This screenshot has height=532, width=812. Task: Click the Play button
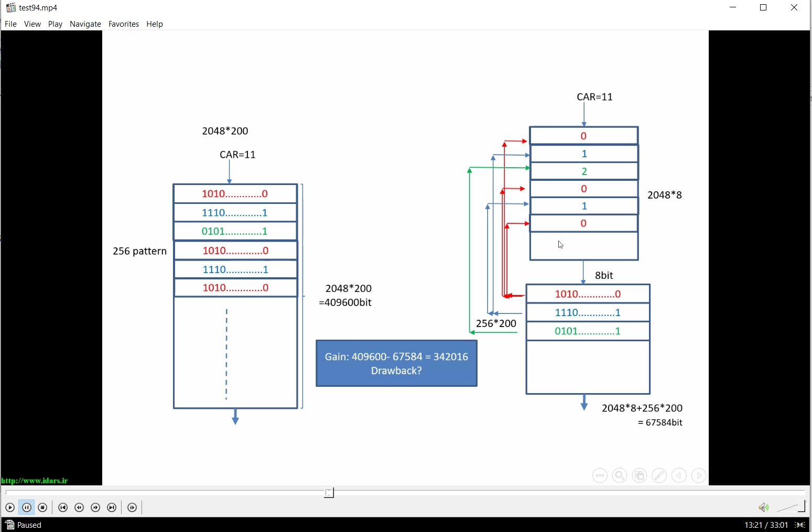pyautogui.click(x=9, y=507)
